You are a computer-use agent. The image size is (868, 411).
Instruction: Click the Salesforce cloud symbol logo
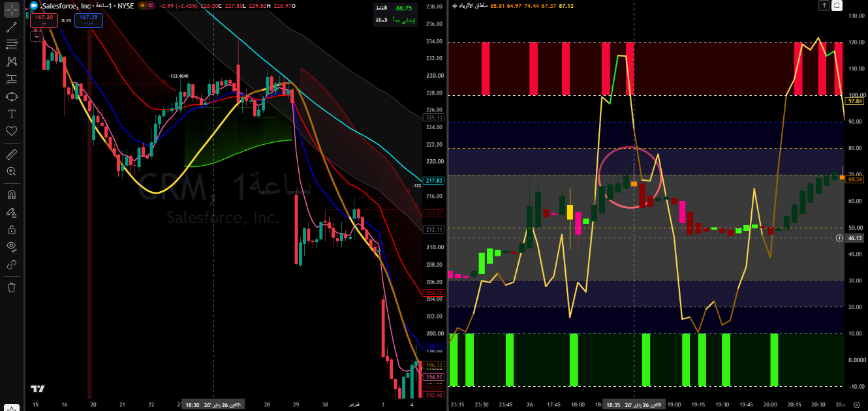(x=34, y=5)
